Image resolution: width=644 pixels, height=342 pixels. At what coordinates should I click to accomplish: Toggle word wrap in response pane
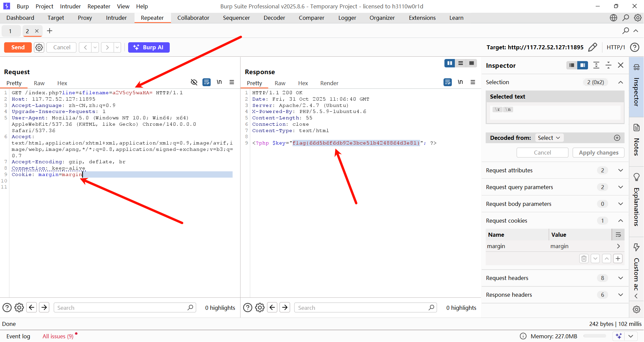click(447, 82)
